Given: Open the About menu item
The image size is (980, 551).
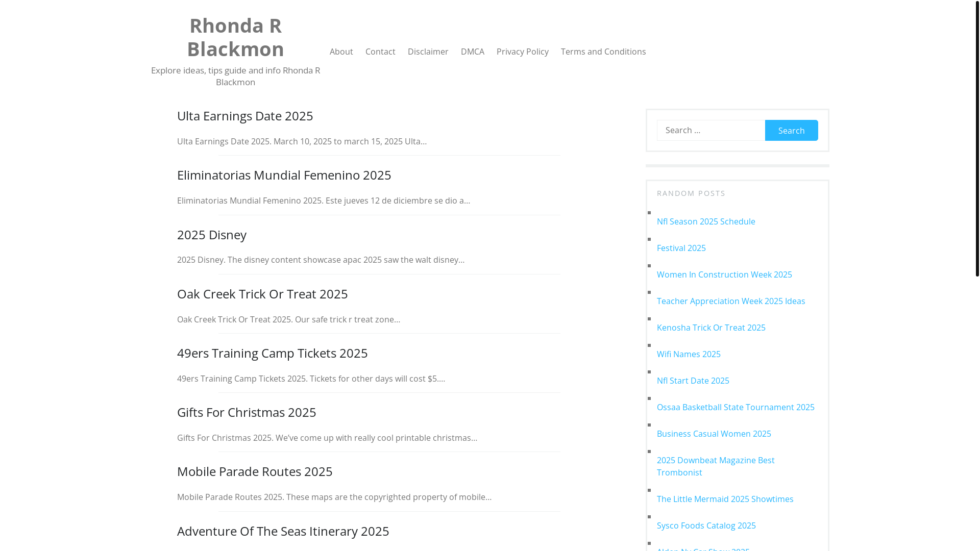Looking at the screenshot, I should click(341, 52).
